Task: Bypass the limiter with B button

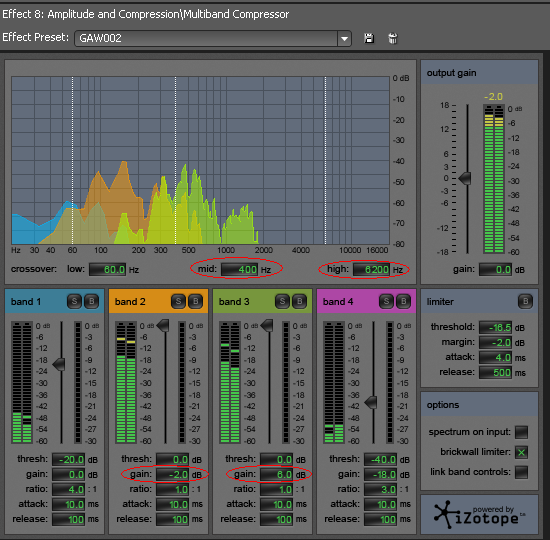Action: coord(525,301)
